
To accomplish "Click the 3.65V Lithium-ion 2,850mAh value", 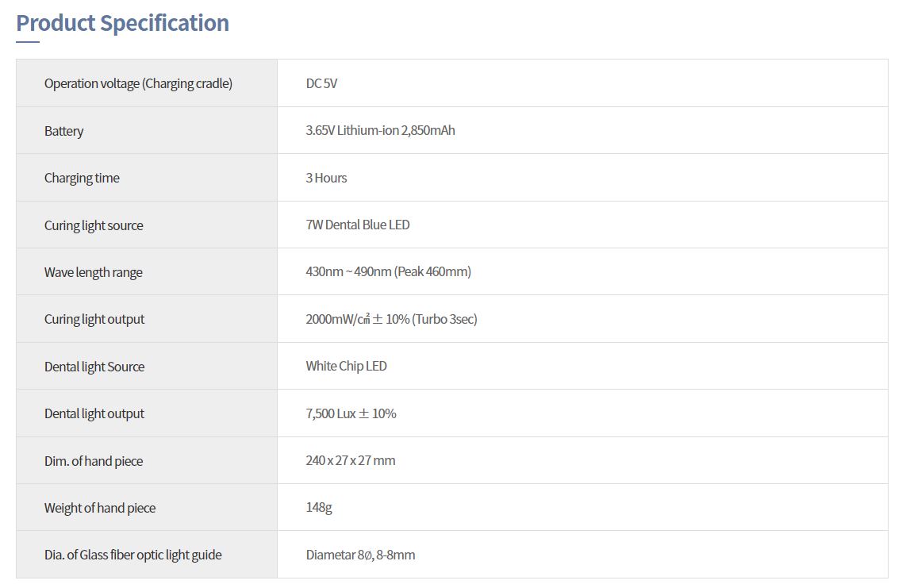I will (380, 131).
